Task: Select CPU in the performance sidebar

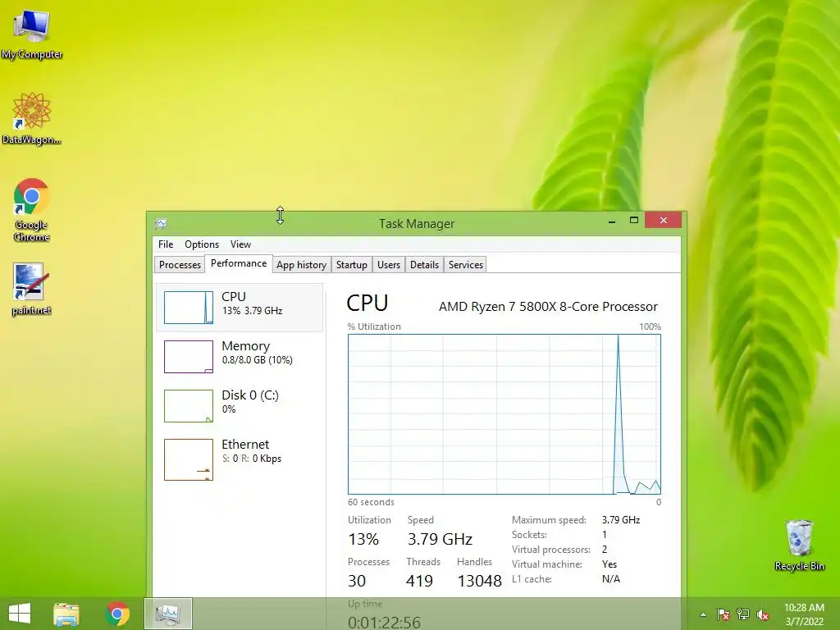Action: [x=240, y=308]
